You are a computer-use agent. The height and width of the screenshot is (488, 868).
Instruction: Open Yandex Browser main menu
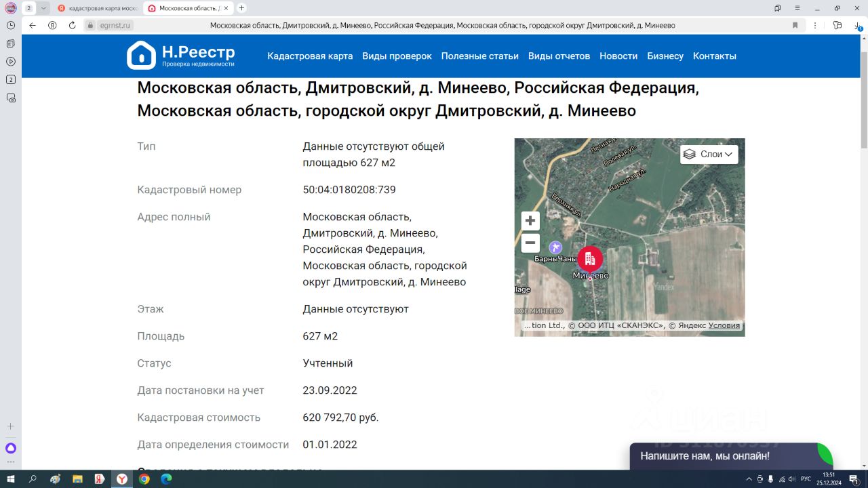[797, 8]
